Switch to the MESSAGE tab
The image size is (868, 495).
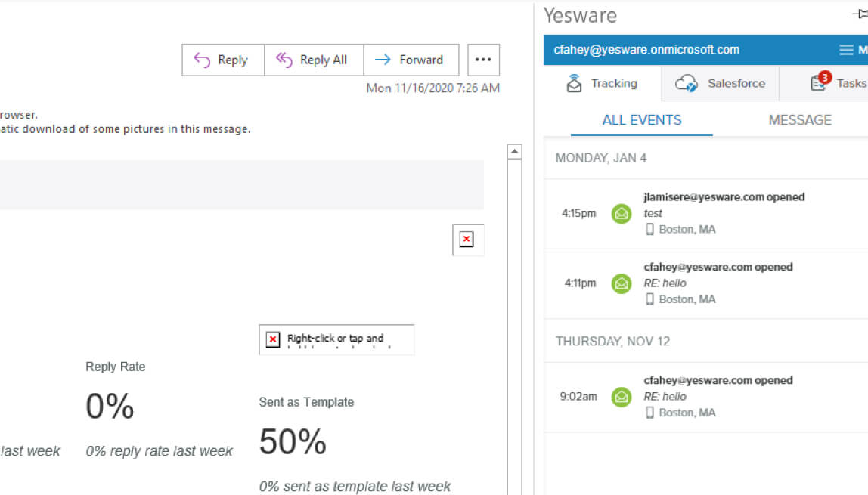[x=800, y=119]
